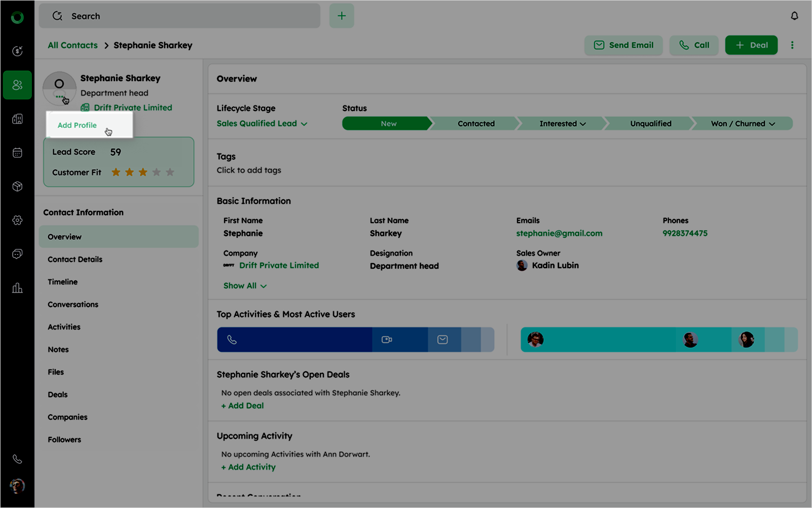Click into the Search field
Image resolution: width=812 pixels, height=508 pixels.
(179, 16)
